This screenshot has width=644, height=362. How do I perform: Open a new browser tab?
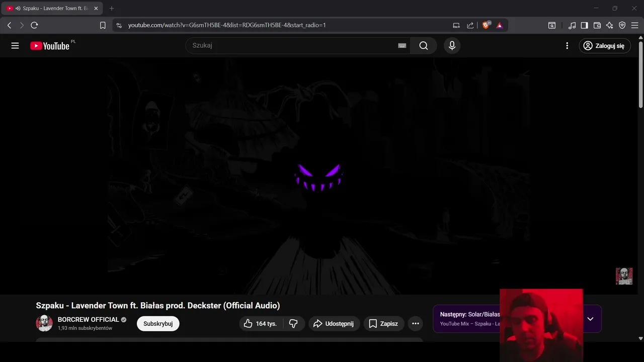pos(112,9)
